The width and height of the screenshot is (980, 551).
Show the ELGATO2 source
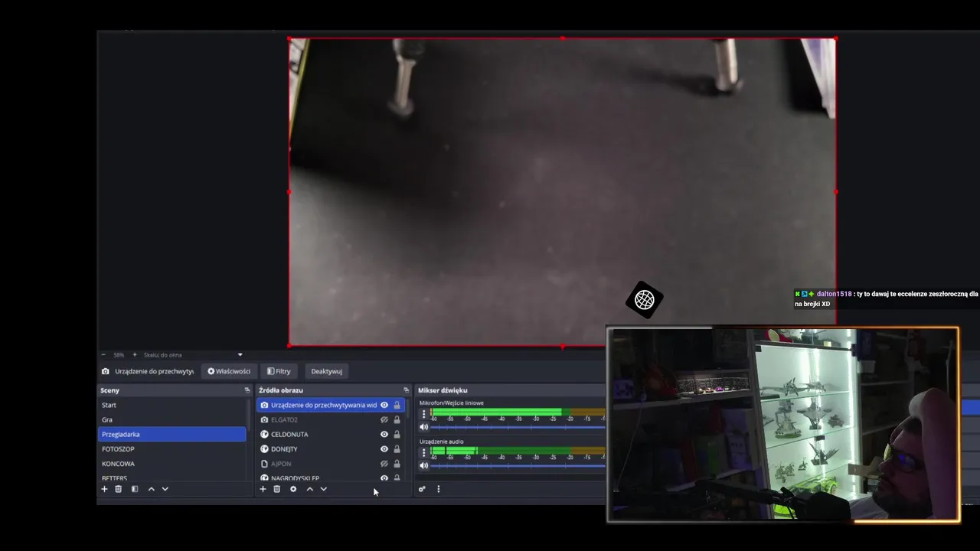coord(384,419)
